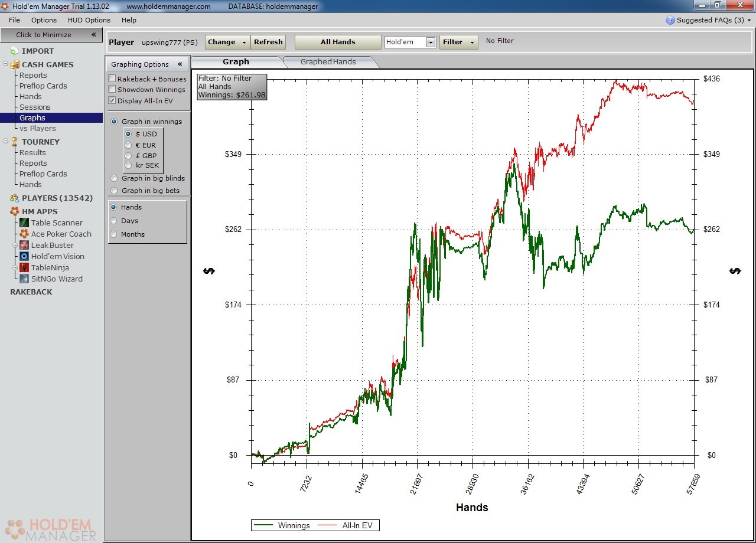Image resolution: width=756 pixels, height=543 pixels.
Task: Click the Suggested FAQs help icon
Action: (x=670, y=20)
